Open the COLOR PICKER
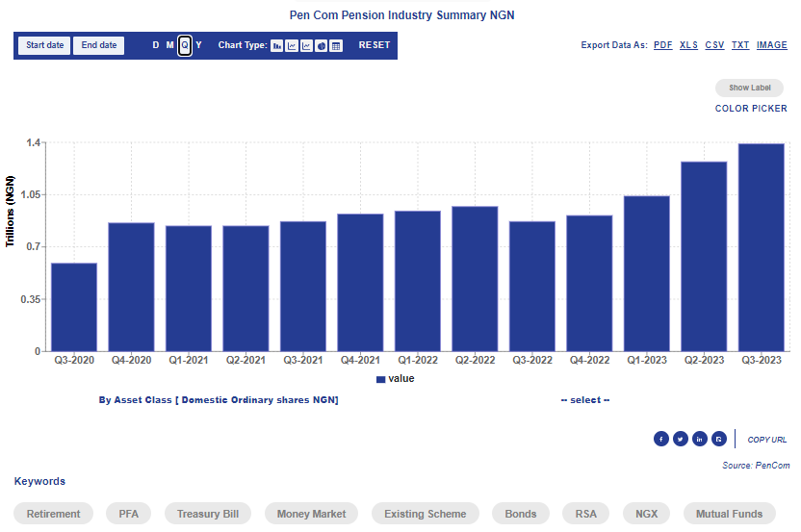Viewport: 801px width, 532px height. (751, 109)
